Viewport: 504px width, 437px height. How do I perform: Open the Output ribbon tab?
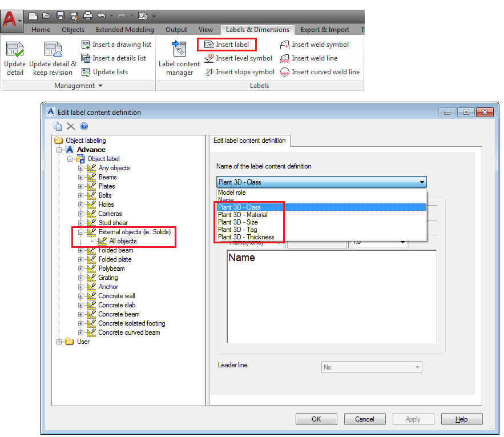[x=176, y=30]
